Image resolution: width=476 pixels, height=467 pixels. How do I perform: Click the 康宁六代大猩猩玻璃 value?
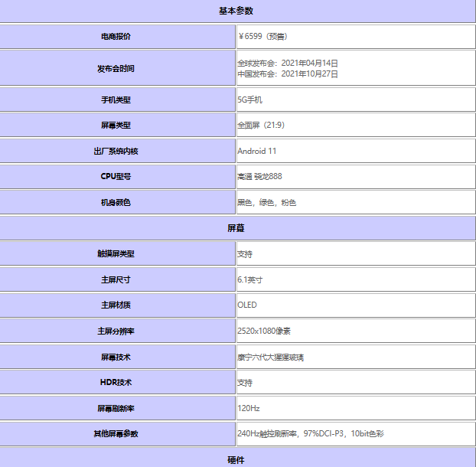tap(270, 357)
